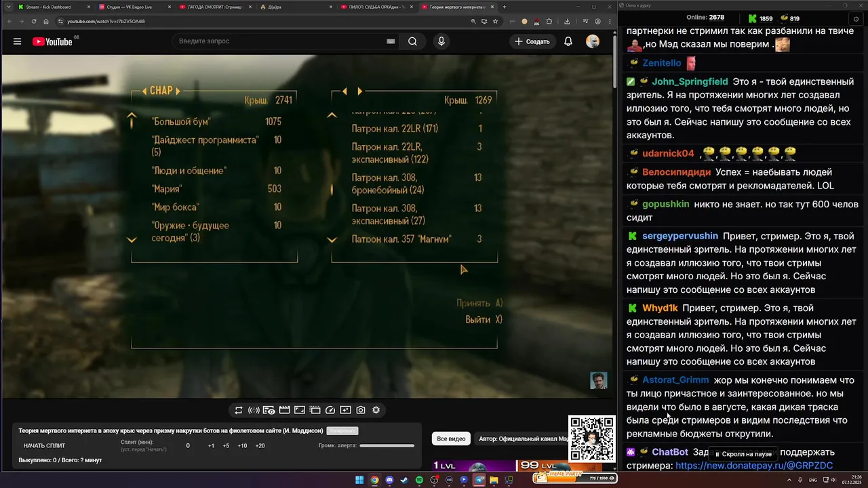
Task: Add +5 minutes to split
Action: point(226,446)
